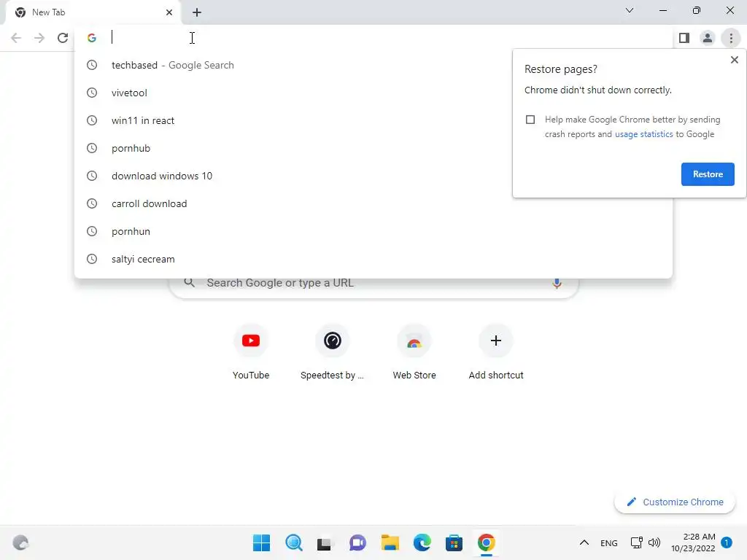This screenshot has height=560, width=747.
Task: Open Microsoft Store from the taskbar
Action: click(454, 542)
